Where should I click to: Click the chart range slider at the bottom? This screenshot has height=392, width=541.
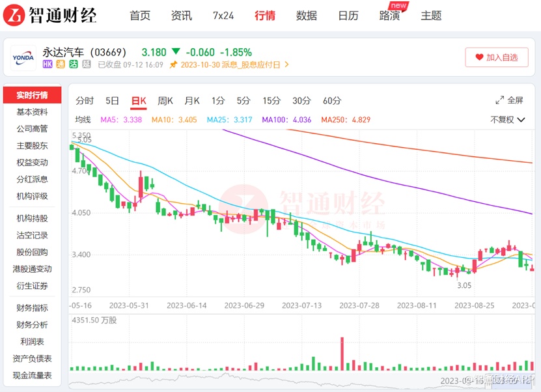(260, 377)
